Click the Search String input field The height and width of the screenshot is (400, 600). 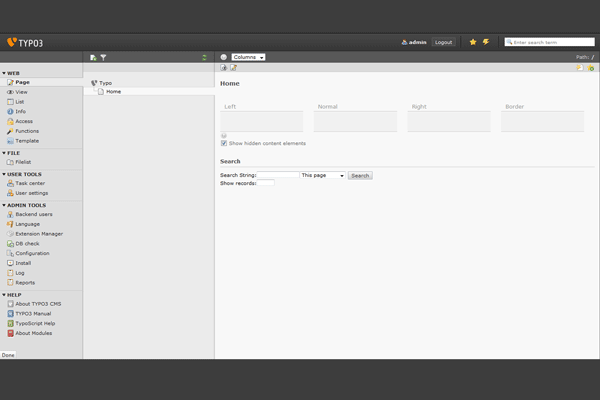tap(278, 175)
